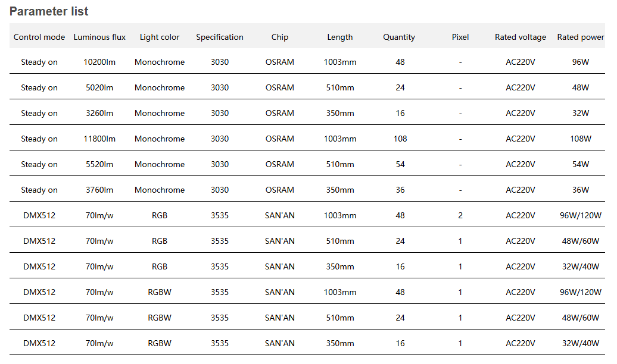Click the Rated voltage column header
Screen dimensions: 617x364
click(521, 37)
